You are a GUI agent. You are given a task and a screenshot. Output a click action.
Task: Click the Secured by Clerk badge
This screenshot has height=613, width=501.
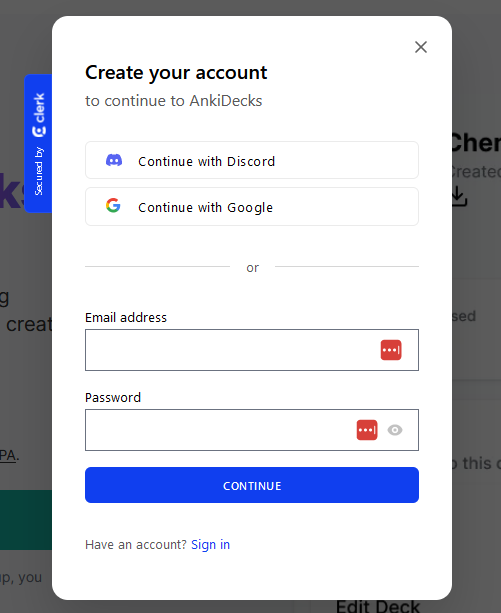pos(38,143)
